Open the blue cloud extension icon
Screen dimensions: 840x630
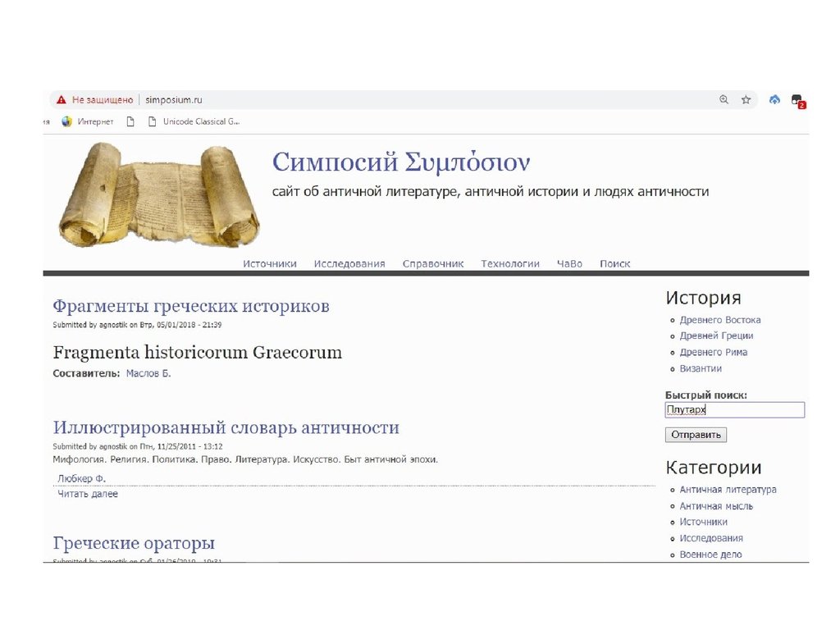[774, 100]
